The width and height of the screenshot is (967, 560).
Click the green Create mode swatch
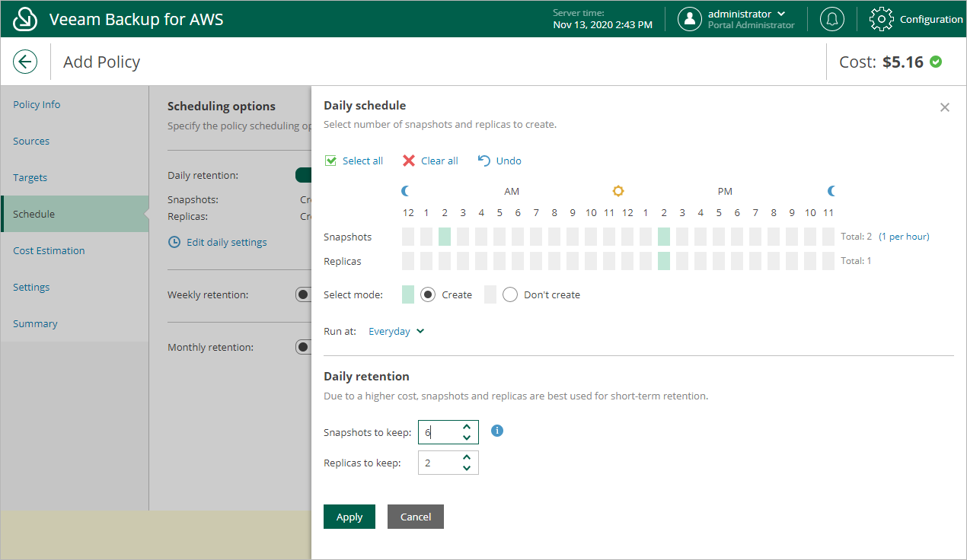(x=408, y=294)
